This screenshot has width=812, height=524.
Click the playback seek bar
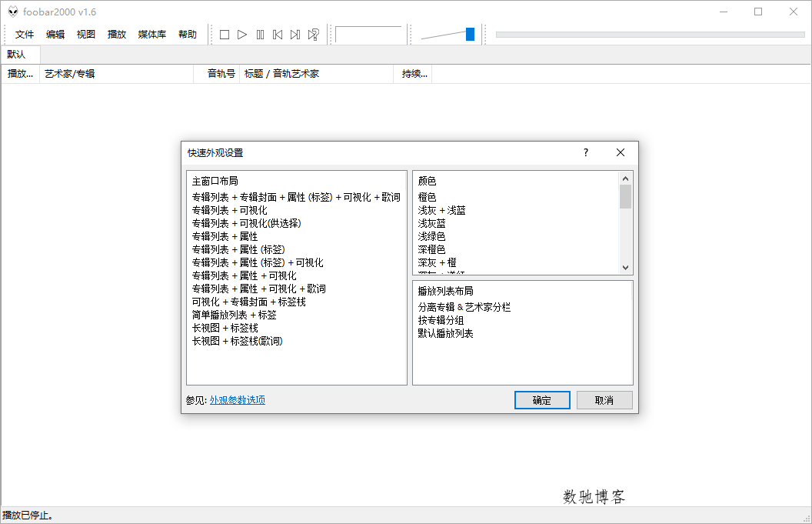(650, 35)
